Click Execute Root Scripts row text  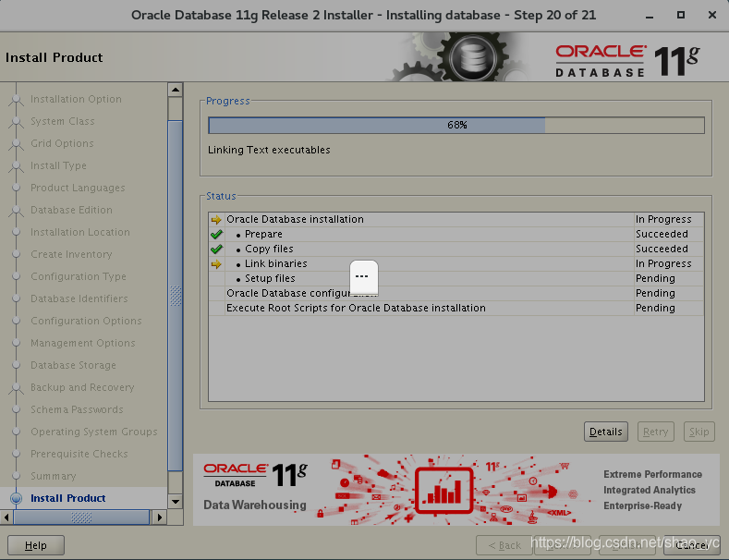coord(356,308)
